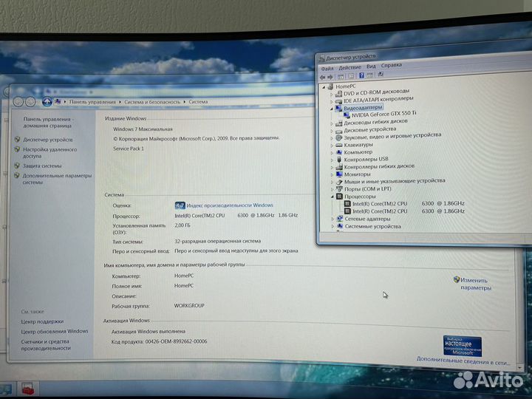Viewport: 532px width, 399px height.
Task: Toggle the console tree toolbar icon
Action: (x=341, y=77)
